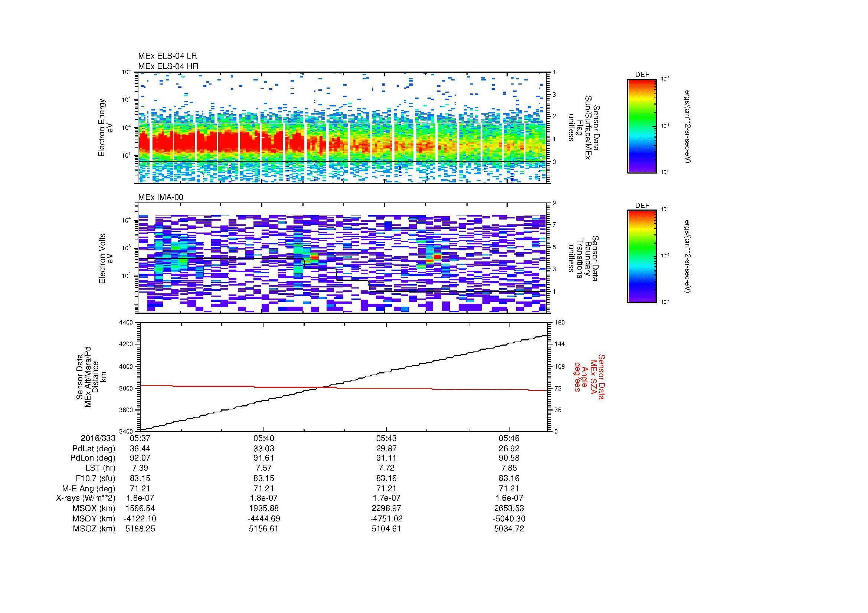Screen dimensions: 868x613
Task: Click the PdLon value 91.61
Action: (x=263, y=458)
